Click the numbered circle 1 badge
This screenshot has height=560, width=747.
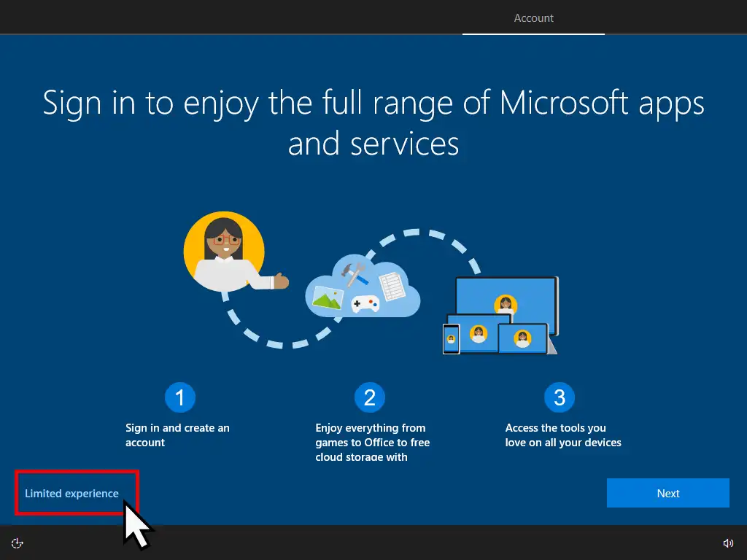[179, 397]
